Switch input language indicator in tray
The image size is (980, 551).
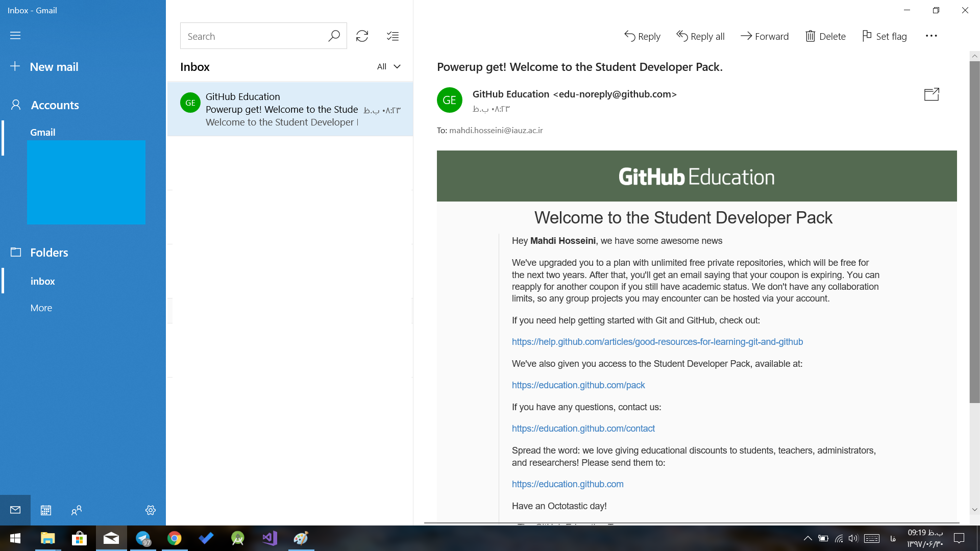click(893, 538)
